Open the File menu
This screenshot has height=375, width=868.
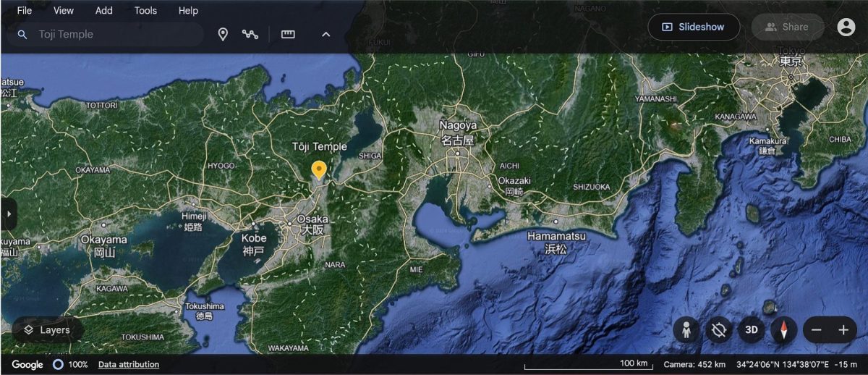[x=25, y=11]
